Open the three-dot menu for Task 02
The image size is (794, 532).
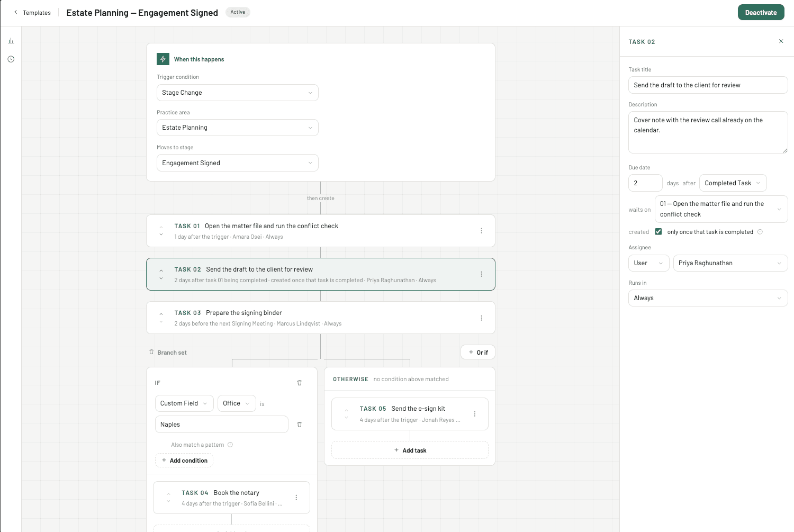click(x=481, y=274)
